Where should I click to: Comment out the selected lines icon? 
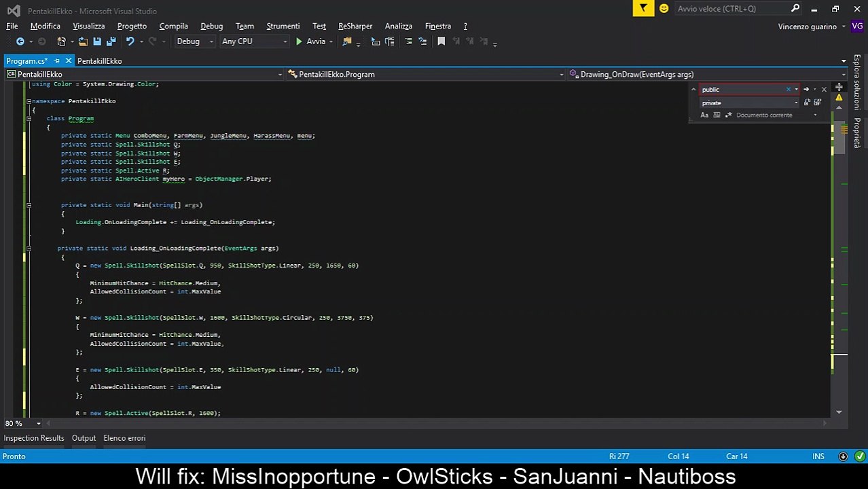408,41
